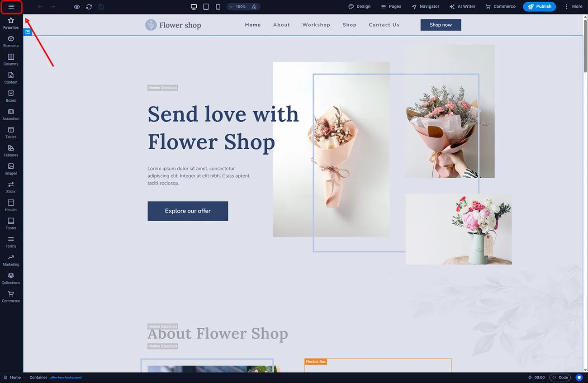
Task: Click the AI Writer toolbar icon
Action: click(x=462, y=6)
